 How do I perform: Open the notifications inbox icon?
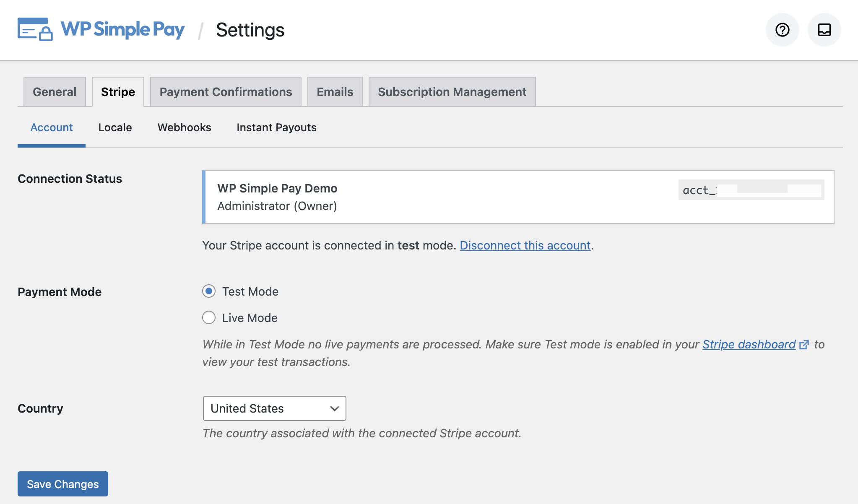click(824, 30)
